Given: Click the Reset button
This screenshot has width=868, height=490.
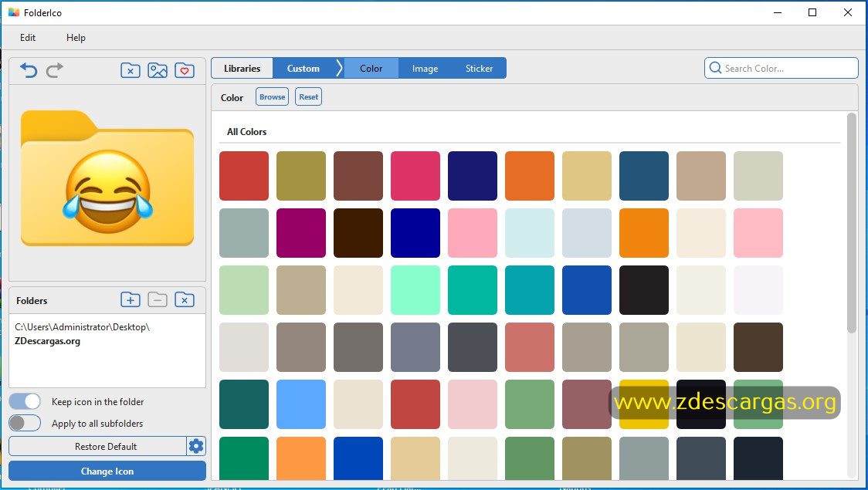Looking at the screenshot, I should tap(308, 96).
